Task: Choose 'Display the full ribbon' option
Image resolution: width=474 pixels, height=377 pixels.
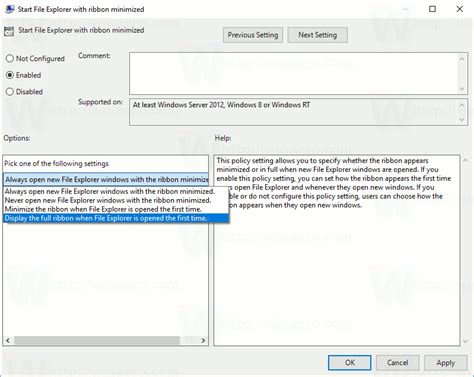Action: point(116,218)
